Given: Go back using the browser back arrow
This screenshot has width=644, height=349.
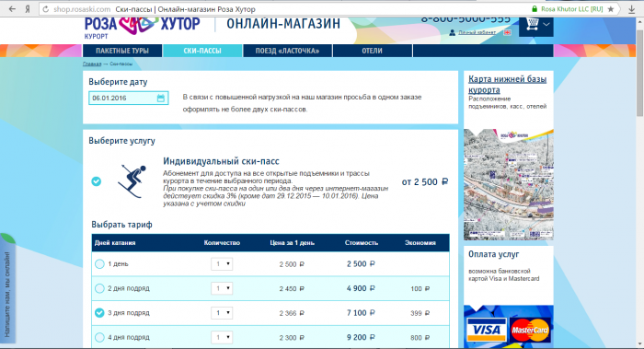Looking at the screenshot, I should coord(12,9).
